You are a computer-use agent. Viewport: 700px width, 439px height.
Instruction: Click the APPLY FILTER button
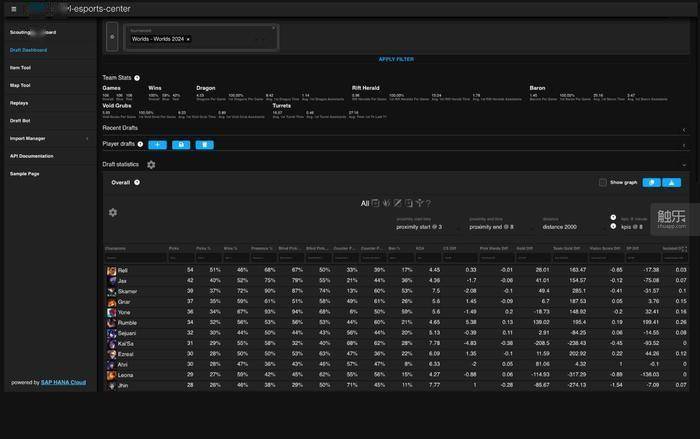(x=396, y=59)
